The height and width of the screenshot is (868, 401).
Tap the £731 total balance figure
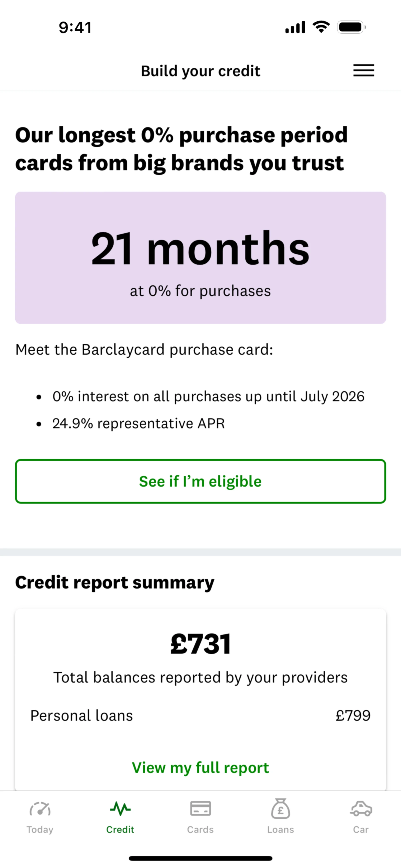coord(200,644)
